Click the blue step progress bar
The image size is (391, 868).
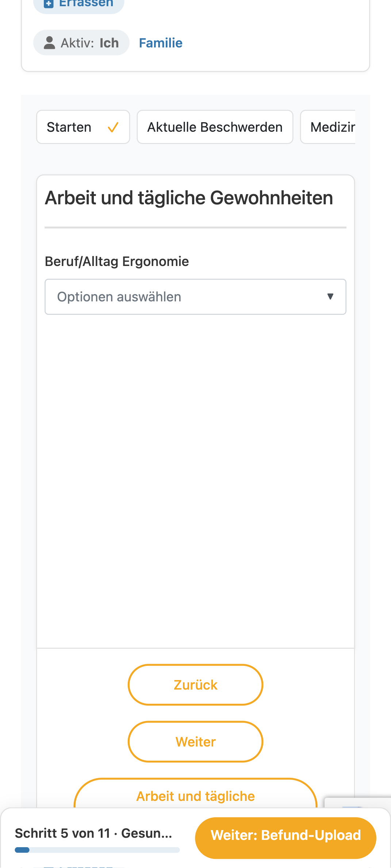pyautogui.click(x=97, y=850)
